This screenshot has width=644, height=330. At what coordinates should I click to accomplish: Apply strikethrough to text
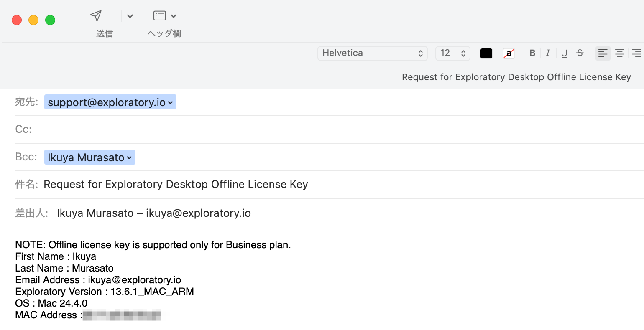pos(580,53)
